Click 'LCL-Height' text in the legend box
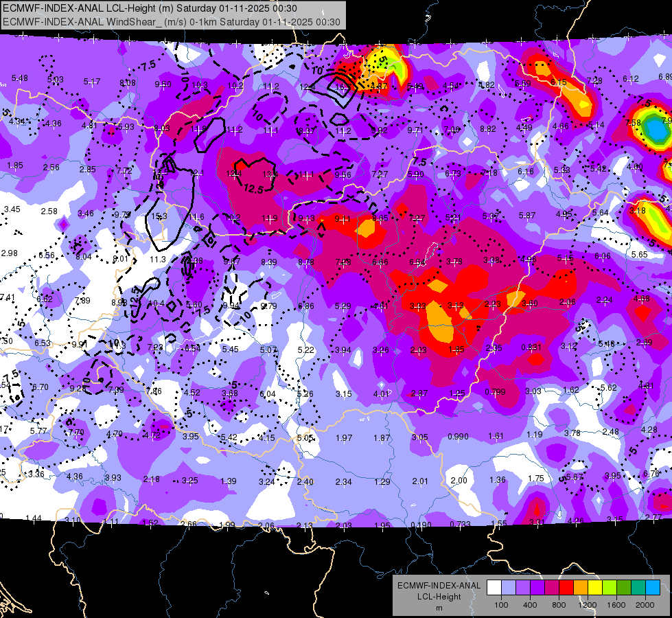 coord(439,597)
